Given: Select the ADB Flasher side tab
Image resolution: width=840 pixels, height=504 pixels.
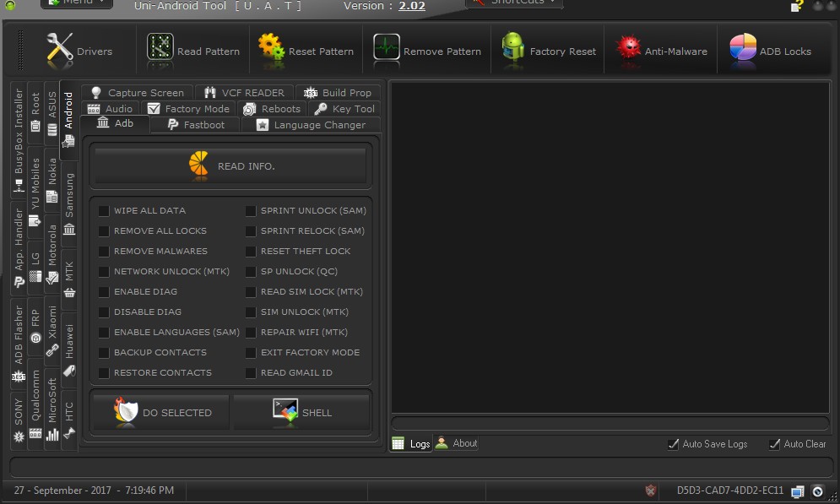Looking at the screenshot, I should (x=19, y=343).
